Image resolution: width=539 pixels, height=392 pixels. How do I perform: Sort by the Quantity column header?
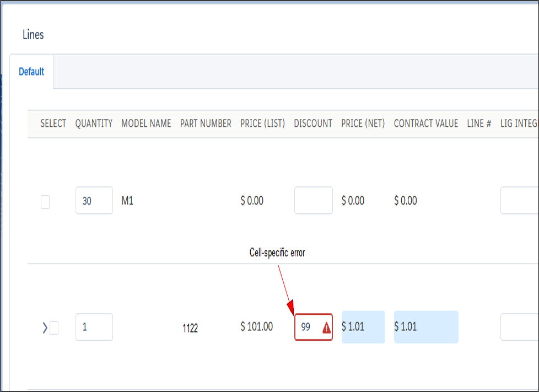click(x=94, y=123)
